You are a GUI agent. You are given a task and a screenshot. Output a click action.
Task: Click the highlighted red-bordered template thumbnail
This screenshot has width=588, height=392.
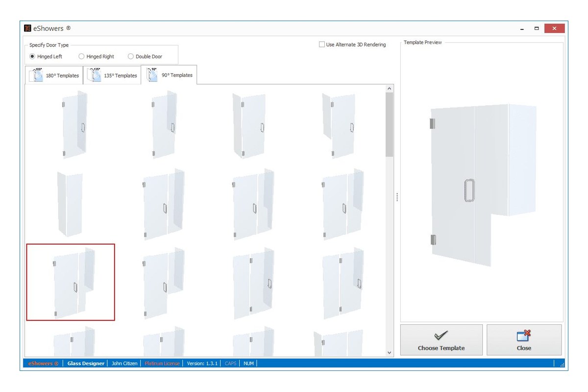(x=71, y=282)
